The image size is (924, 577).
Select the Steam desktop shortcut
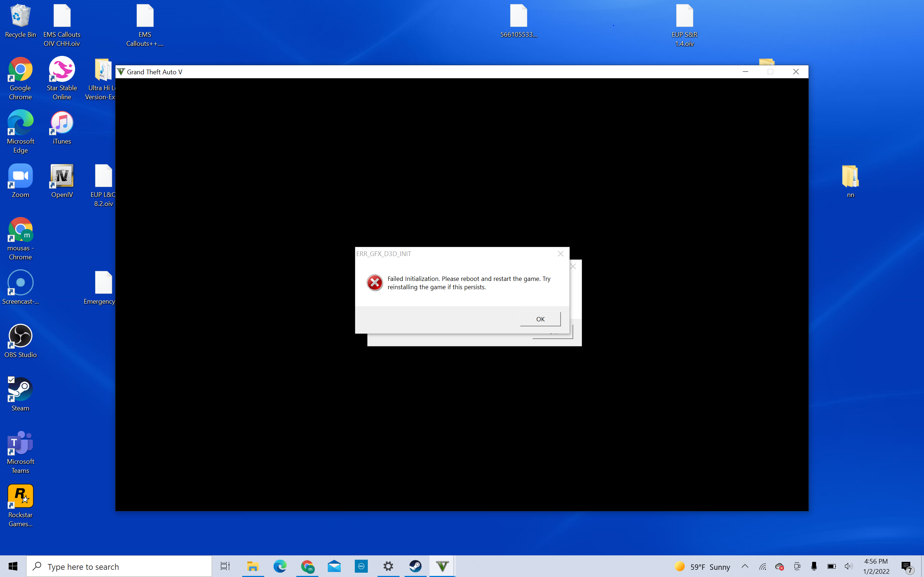click(21, 390)
